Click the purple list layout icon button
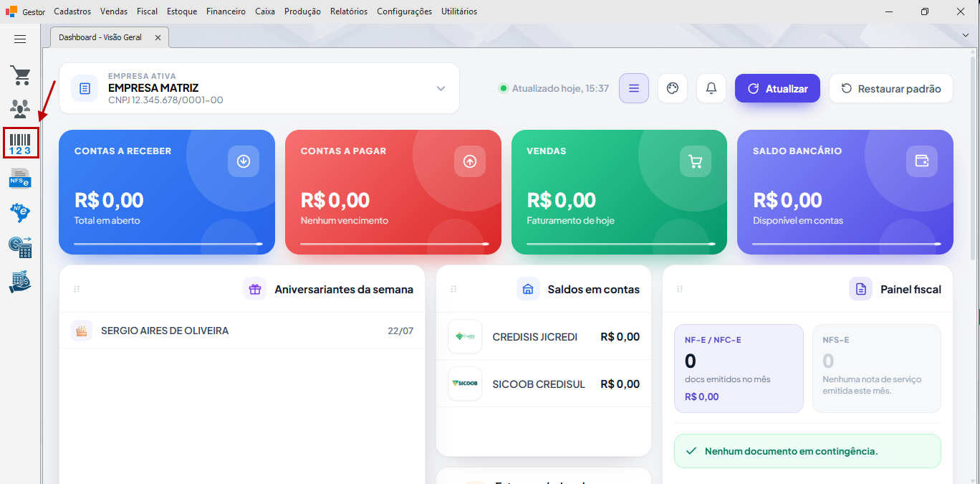980x484 pixels. pyautogui.click(x=634, y=88)
